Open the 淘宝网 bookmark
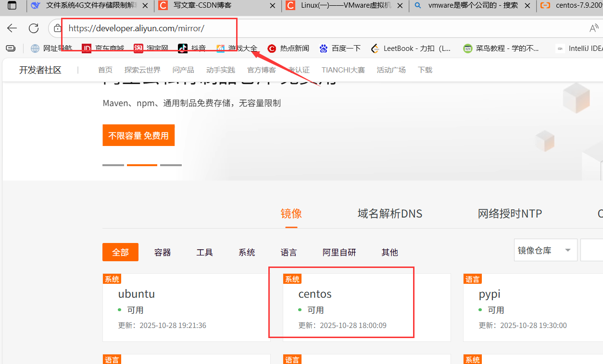This screenshot has height=364, width=603. coord(151,48)
